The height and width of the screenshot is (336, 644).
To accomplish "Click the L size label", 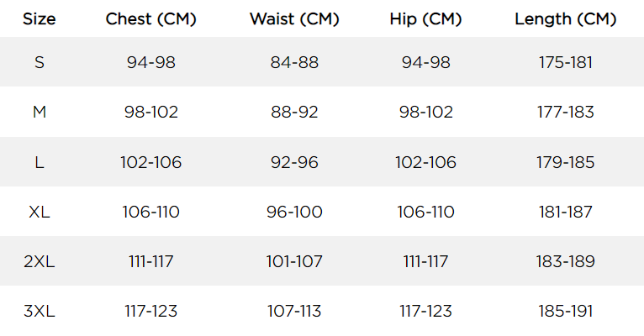I will click(x=39, y=162).
